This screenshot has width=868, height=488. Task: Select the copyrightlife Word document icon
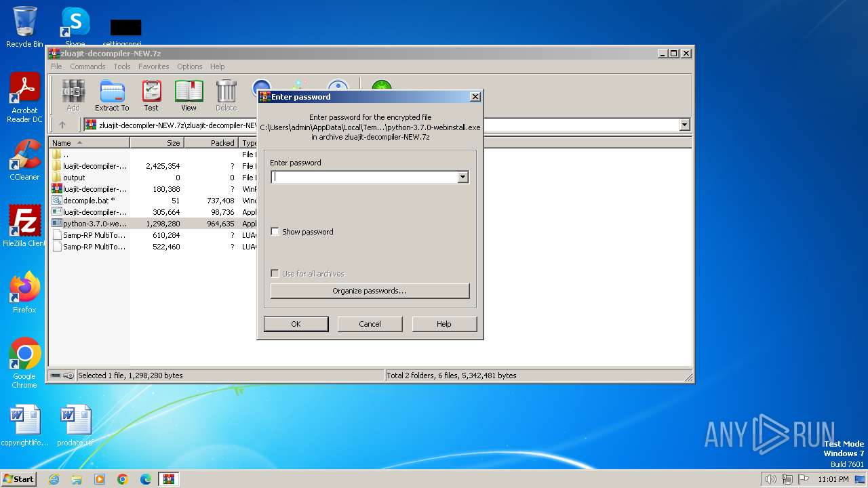coord(24,426)
